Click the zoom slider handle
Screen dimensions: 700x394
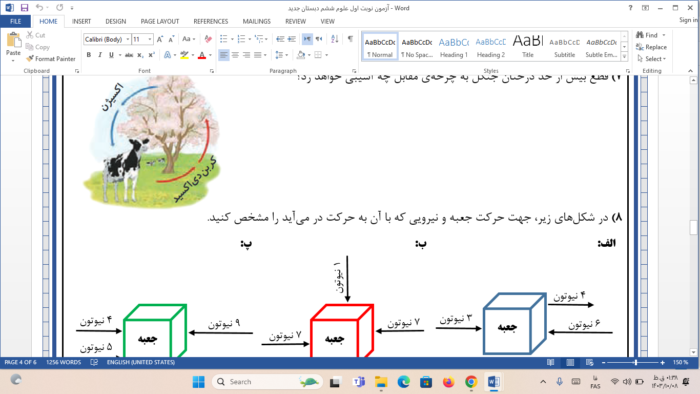point(636,362)
